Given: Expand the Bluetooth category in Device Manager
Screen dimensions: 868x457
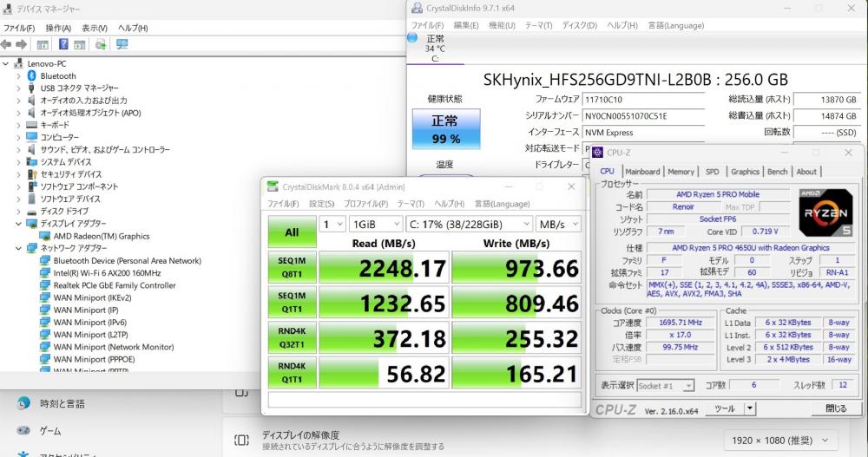Looking at the screenshot, I should point(18,75).
